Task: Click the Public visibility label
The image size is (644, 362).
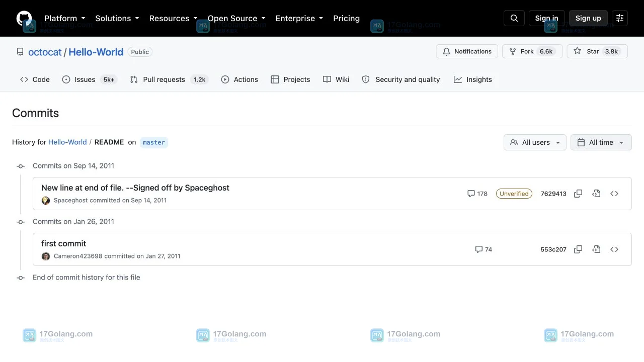Action: [140, 52]
